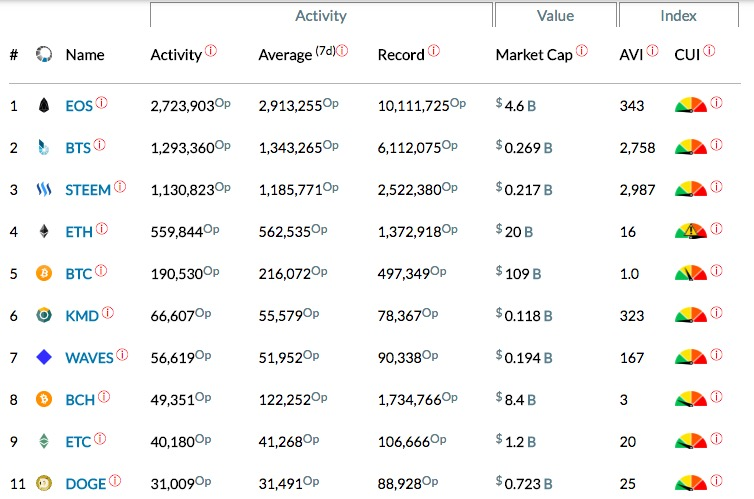Click the ETC coin logo icon

click(x=44, y=441)
